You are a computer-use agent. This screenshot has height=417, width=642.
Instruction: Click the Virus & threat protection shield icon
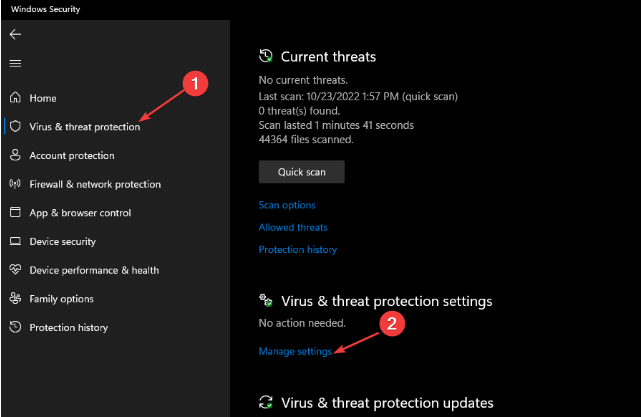tap(15, 127)
